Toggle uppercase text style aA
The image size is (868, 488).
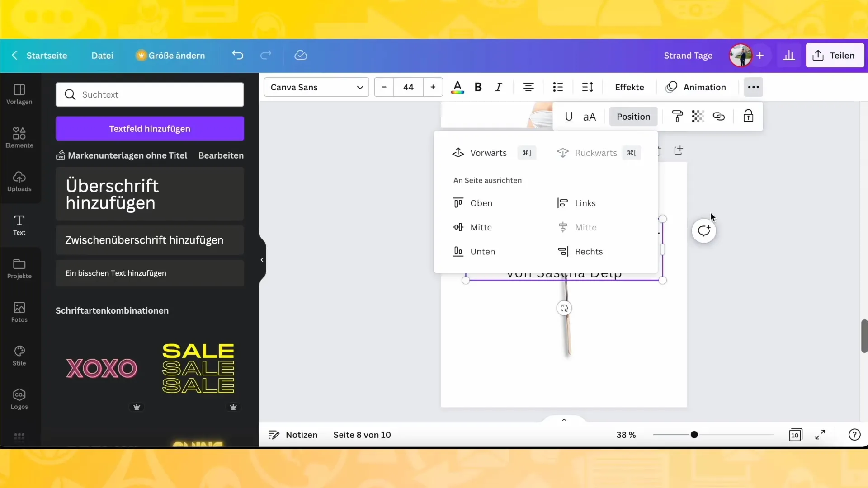[590, 116]
